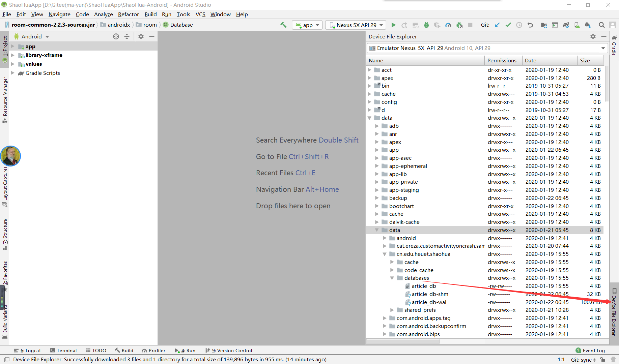The height and width of the screenshot is (364, 619).
Task: Start debugging with the Debug bug icon
Action: [x=426, y=25]
